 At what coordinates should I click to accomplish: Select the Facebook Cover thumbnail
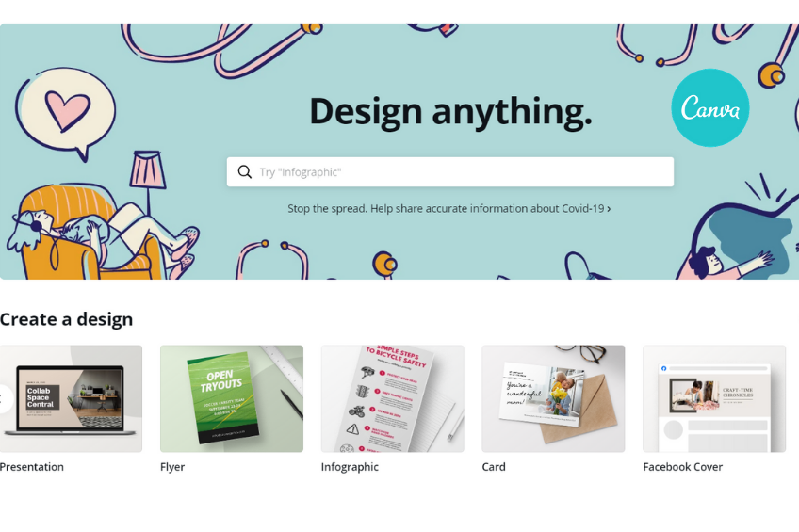[714, 398]
